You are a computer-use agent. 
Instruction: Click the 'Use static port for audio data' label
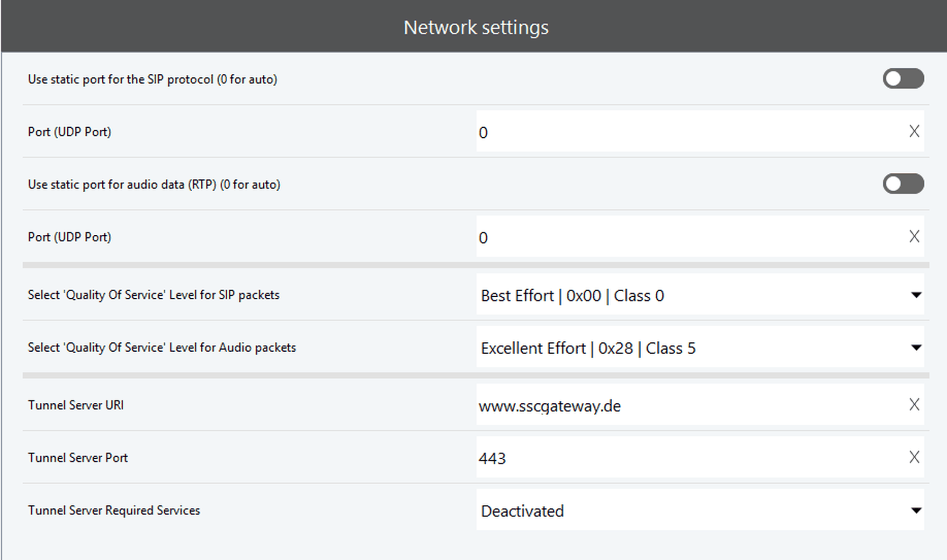[x=154, y=184]
